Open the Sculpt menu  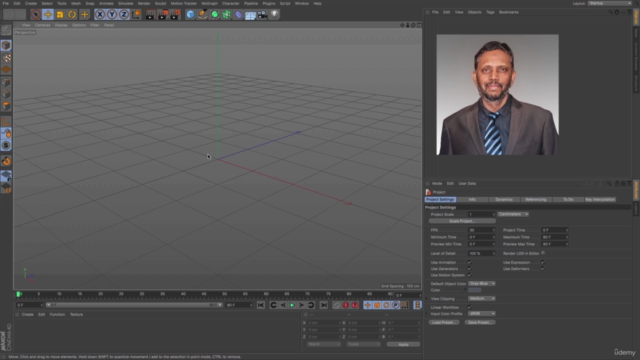coord(160,3)
